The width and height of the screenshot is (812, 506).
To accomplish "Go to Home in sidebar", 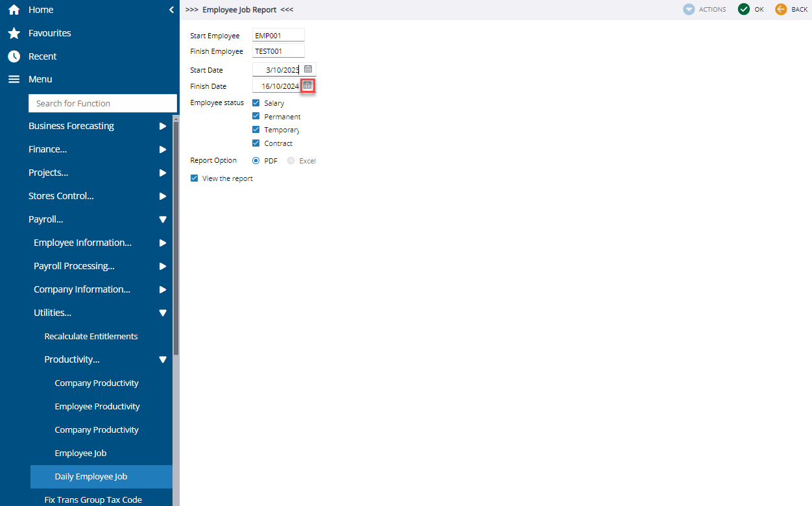I will [x=41, y=10].
